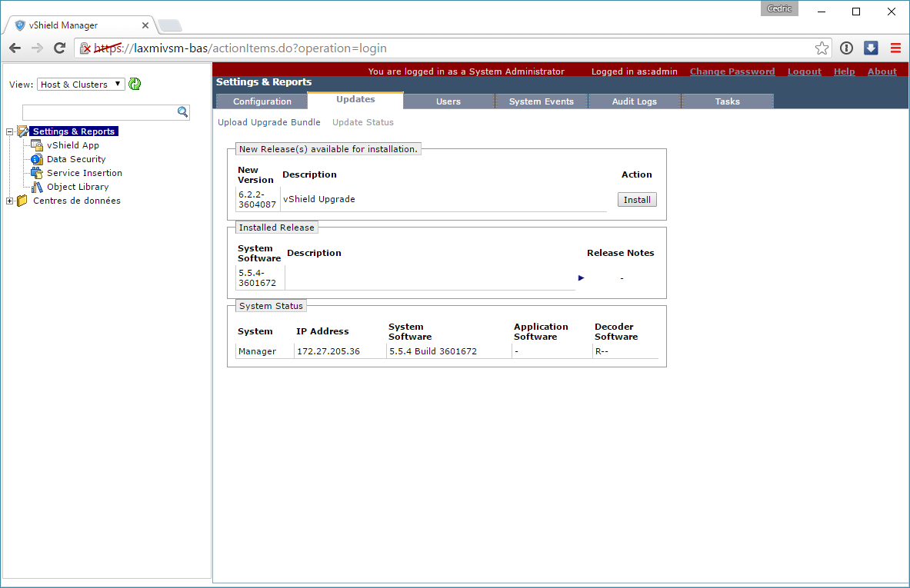
Task: Install the vShield Upgrade 6.2.2
Action: coord(637,200)
